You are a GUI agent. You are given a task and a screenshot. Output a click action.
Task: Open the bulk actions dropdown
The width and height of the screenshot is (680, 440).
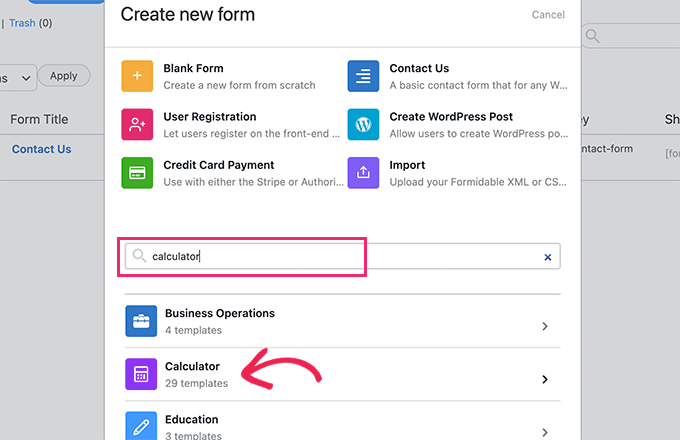(x=20, y=77)
